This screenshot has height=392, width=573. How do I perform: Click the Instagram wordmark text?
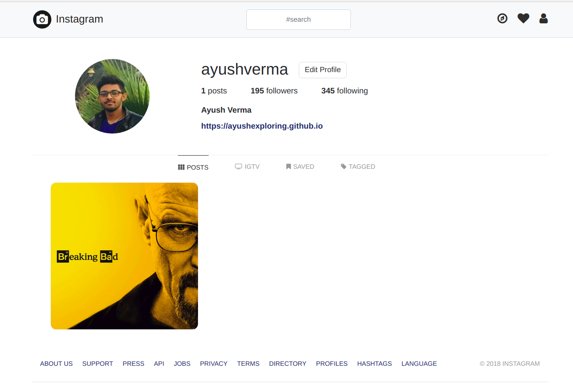click(80, 19)
